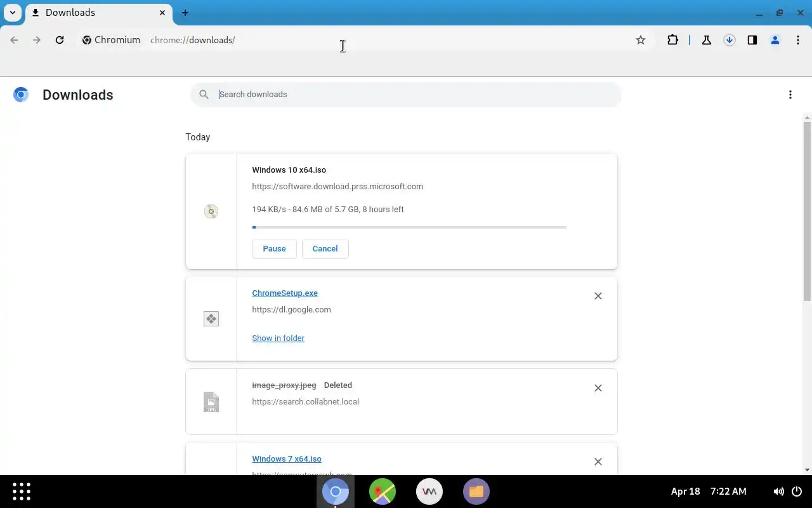Open the tab search dropdown arrow

click(13, 13)
